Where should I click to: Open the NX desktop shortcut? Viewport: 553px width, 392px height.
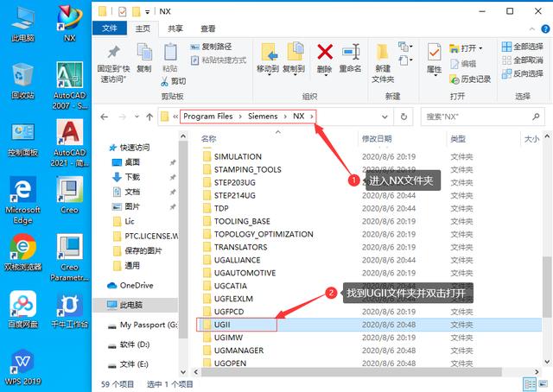(69, 24)
